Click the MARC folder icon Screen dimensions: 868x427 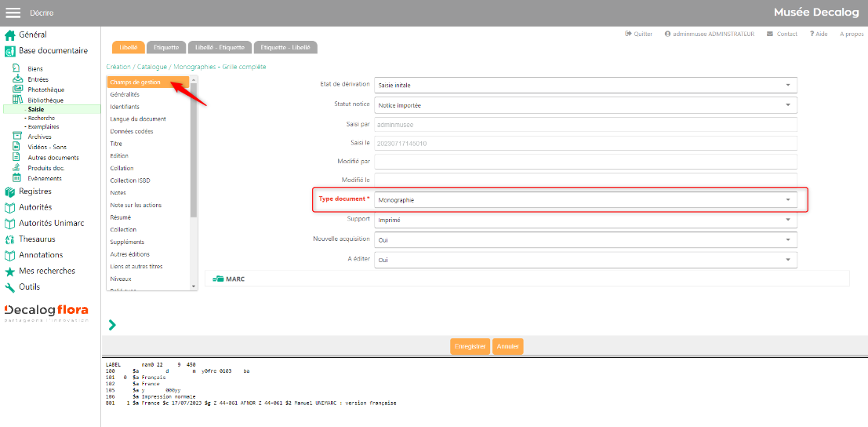(218, 279)
